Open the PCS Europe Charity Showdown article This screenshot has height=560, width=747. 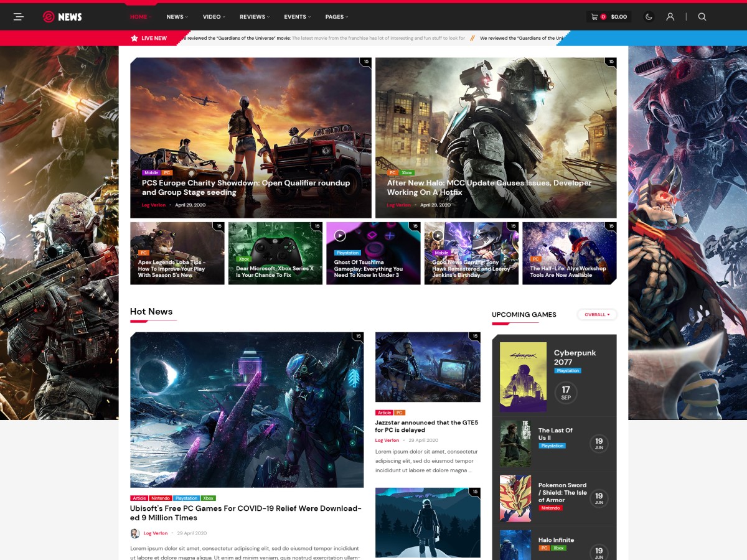point(245,187)
